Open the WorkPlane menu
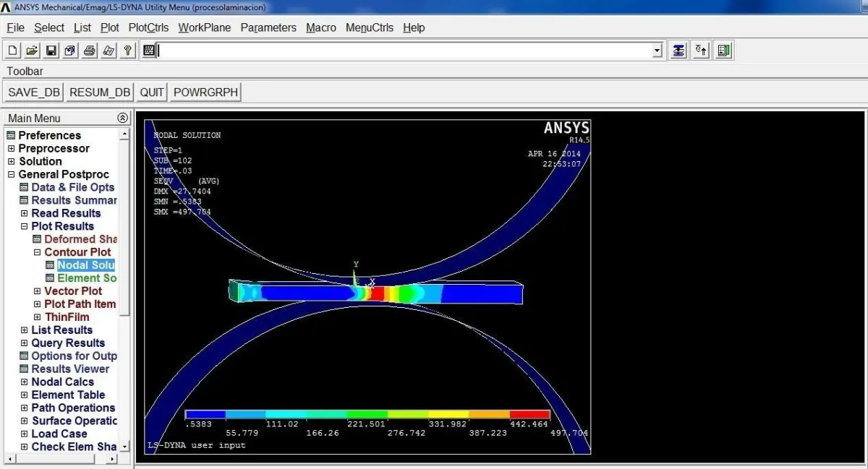Viewport: 868px width, 469px height. click(x=205, y=27)
